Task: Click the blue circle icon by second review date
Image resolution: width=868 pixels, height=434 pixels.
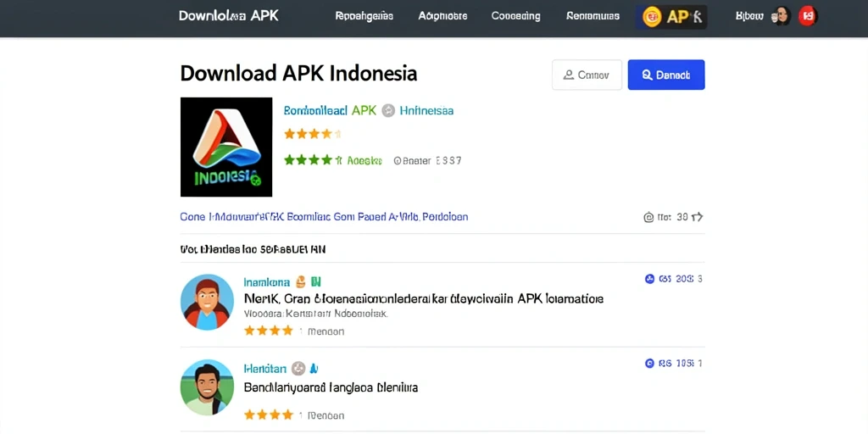Action: tap(650, 364)
